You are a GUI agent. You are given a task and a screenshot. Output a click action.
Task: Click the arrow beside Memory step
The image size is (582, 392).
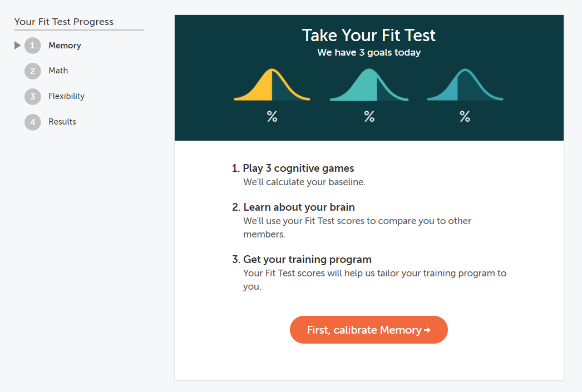tap(17, 45)
